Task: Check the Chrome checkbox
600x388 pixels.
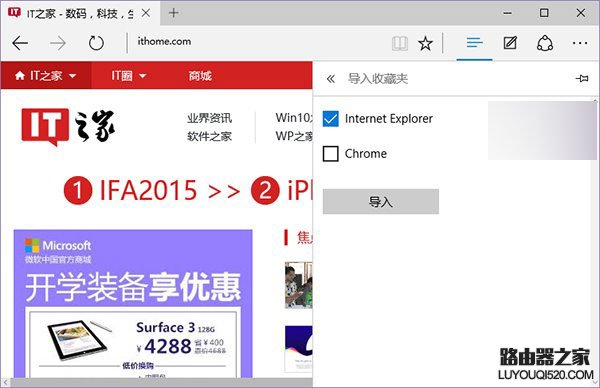Action: [330, 154]
